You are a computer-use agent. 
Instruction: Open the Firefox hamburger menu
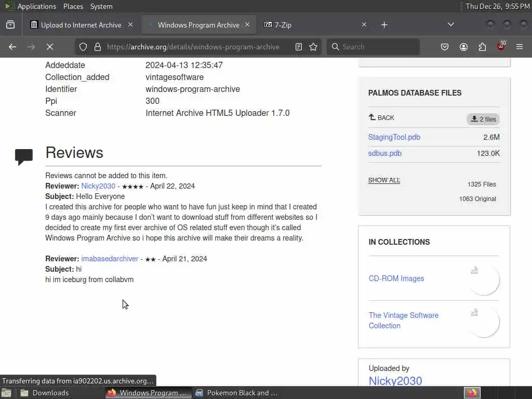520,47
